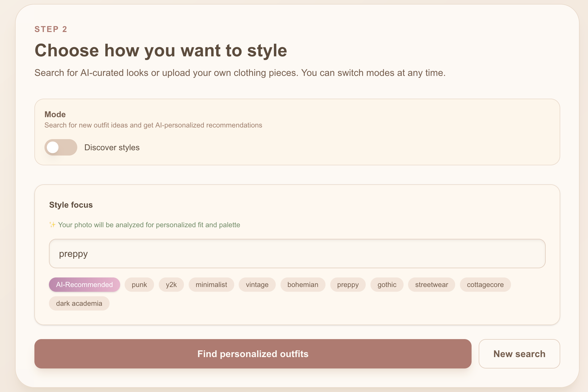The height and width of the screenshot is (392, 588).
Task: Choose the dark academia style chip
Action: (x=79, y=303)
